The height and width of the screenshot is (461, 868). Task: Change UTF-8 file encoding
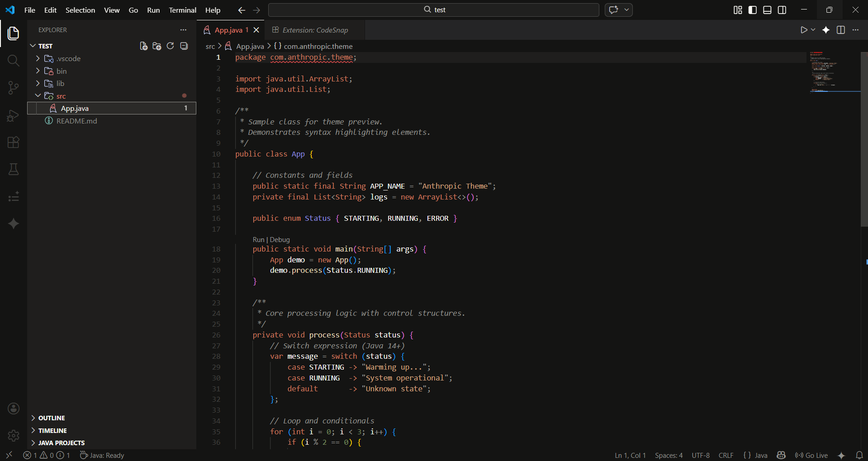click(701, 456)
